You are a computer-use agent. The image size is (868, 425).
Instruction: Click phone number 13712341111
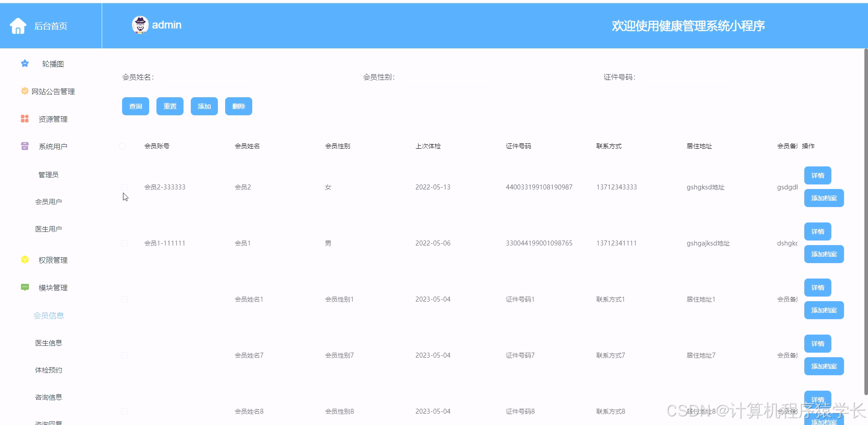pyautogui.click(x=617, y=243)
